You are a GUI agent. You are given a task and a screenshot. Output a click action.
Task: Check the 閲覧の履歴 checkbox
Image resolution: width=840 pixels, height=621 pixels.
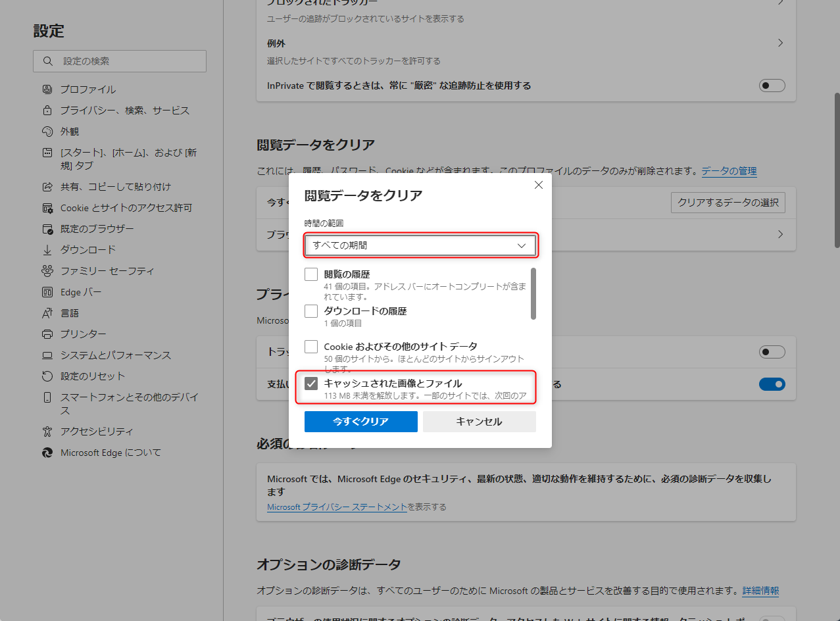[311, 274]
